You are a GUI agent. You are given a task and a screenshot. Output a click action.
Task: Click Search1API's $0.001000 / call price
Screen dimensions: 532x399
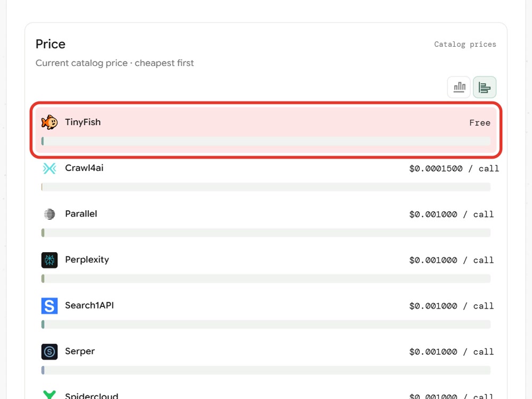[x=451, y=306]
